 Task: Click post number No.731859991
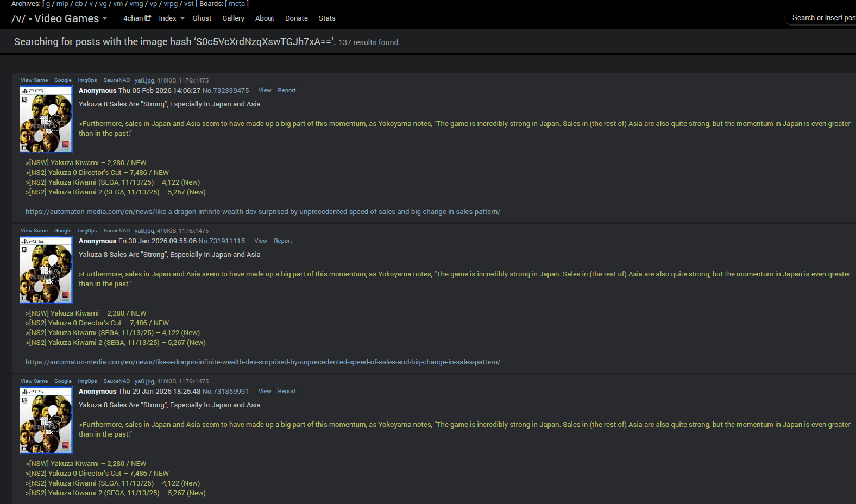pyautogui.click(x=225, y=392)
